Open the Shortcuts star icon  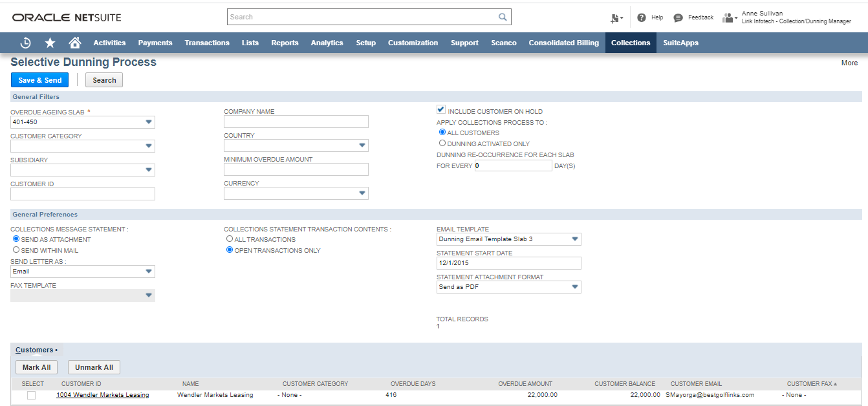click(x=50, y=43)
